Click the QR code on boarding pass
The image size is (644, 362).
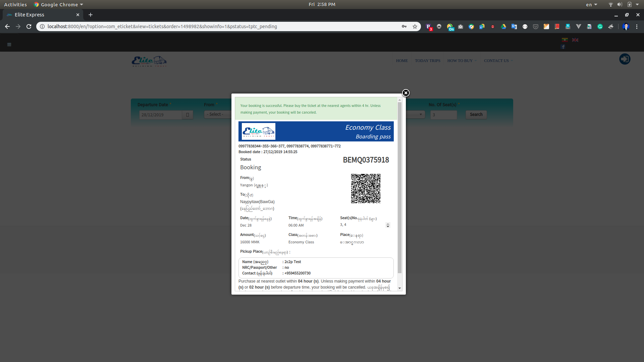(x=366, y=188)
